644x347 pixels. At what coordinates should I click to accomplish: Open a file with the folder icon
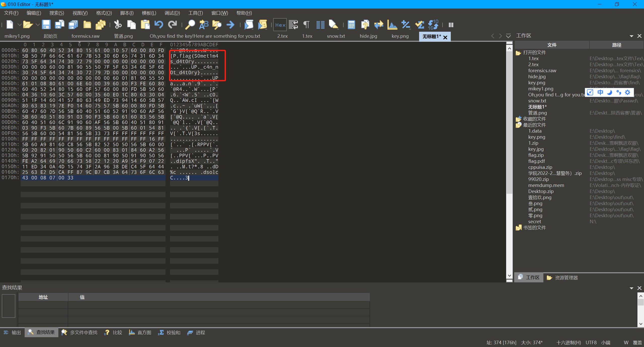(28, 25)
